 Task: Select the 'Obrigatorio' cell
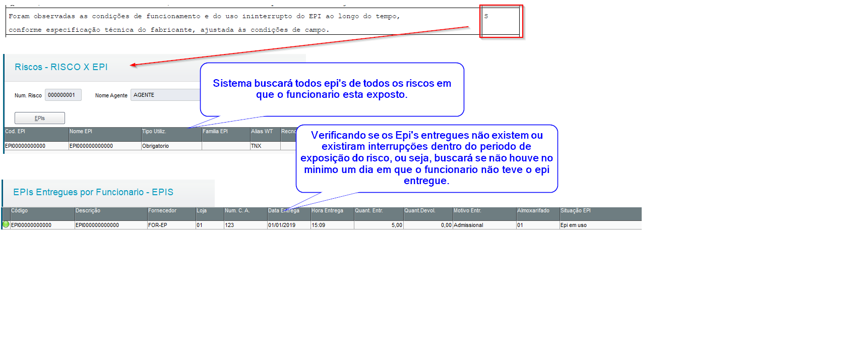pos(171,146)
